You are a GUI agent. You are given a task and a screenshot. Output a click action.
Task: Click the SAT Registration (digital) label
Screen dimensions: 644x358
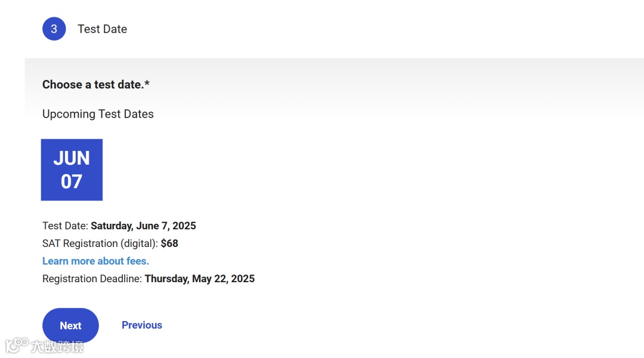pos(100,243)
